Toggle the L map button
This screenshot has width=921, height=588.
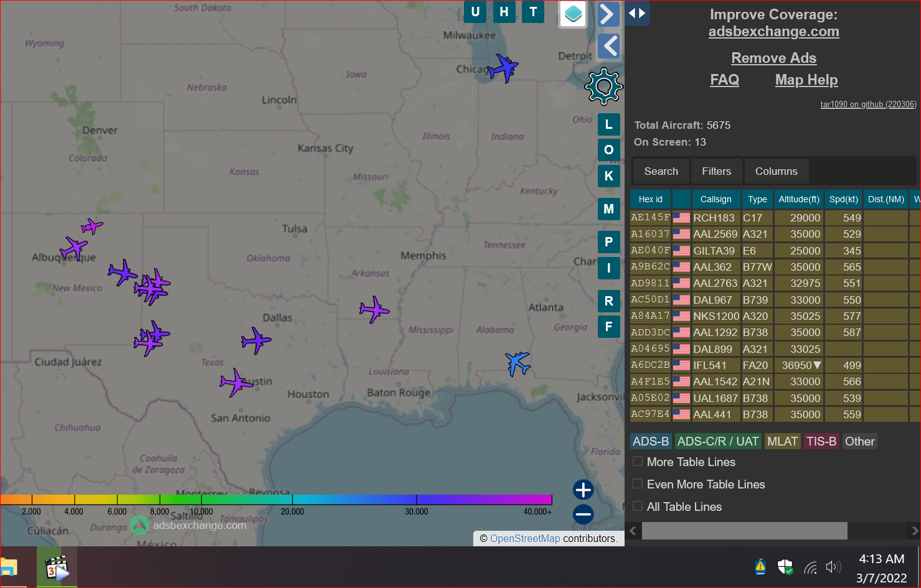pyautogui.click(x=609, y=124)
